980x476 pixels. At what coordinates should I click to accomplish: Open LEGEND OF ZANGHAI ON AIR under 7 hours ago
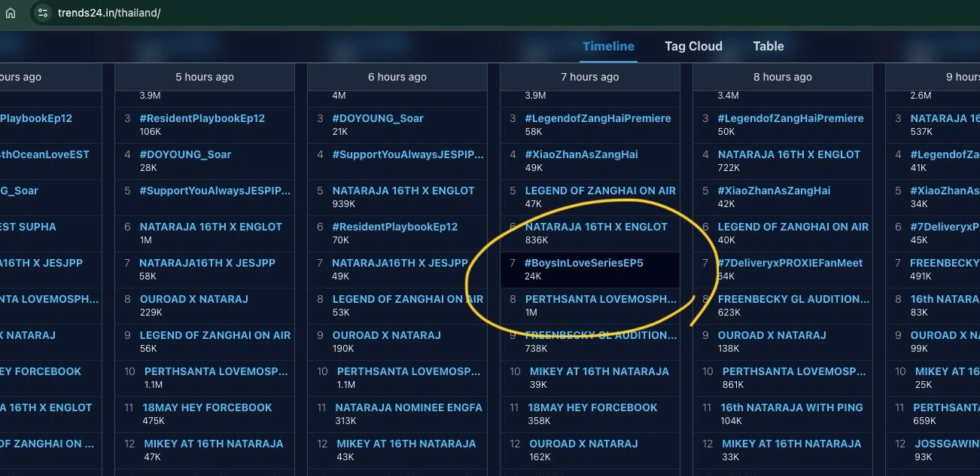[601, 191]
